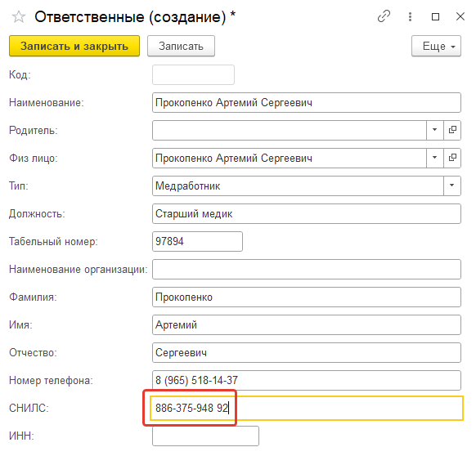Click the Наименование field

307,102
